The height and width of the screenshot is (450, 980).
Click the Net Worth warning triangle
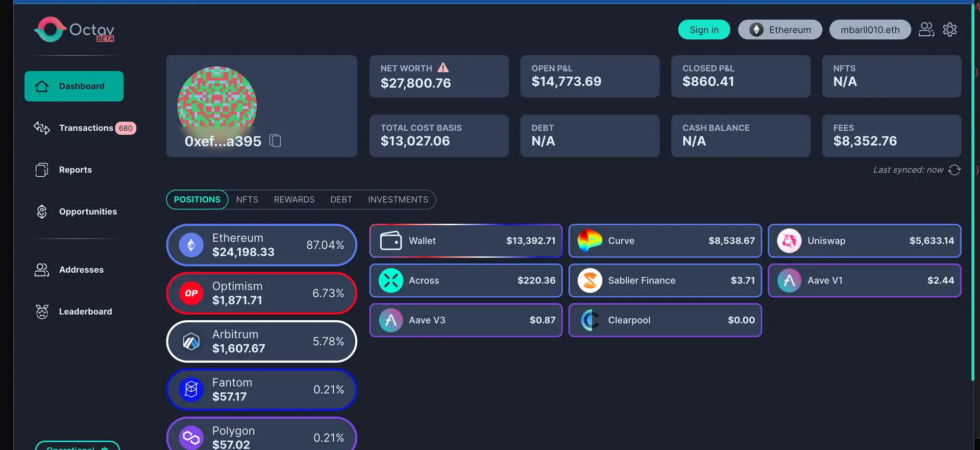coord(443,67)
